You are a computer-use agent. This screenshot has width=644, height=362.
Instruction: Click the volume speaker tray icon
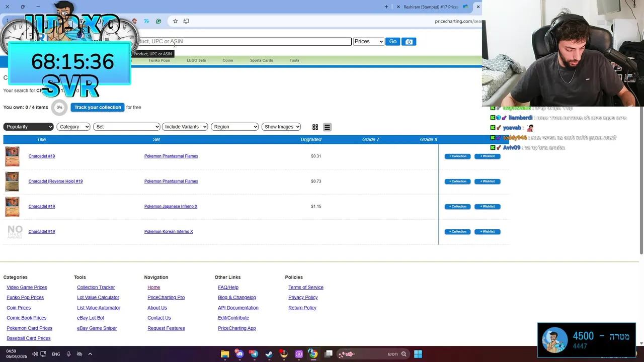click(35, 354)
